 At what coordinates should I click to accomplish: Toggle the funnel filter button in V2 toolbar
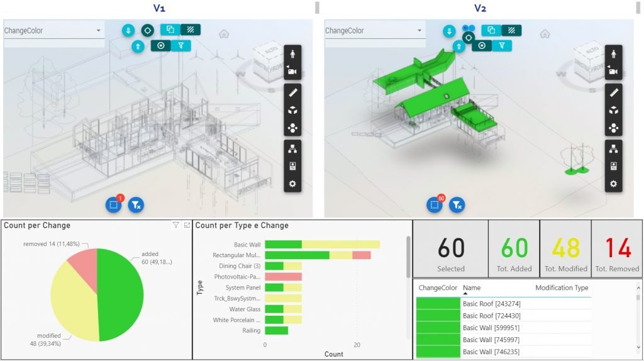point(502,45)
